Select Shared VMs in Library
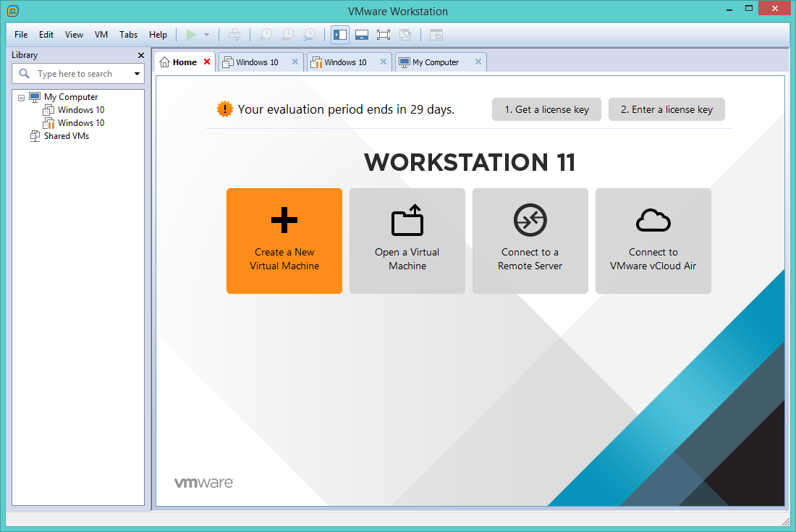 pos(67,136)
